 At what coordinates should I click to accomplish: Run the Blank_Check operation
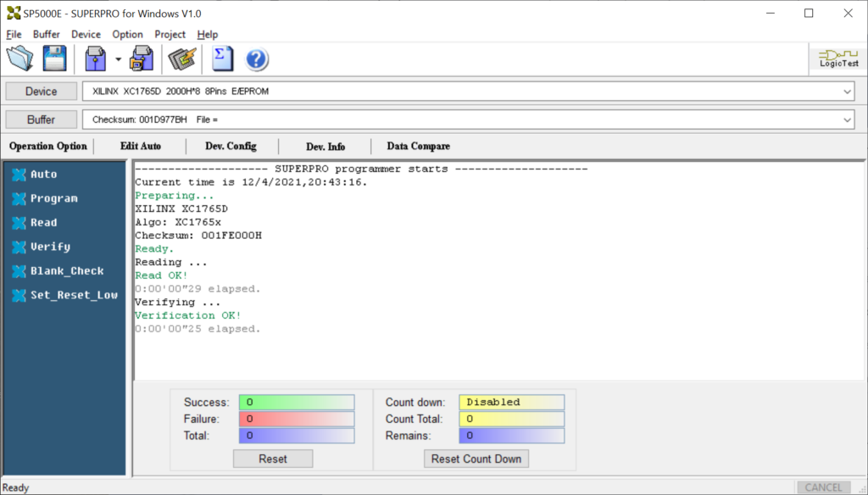[58, 271]
